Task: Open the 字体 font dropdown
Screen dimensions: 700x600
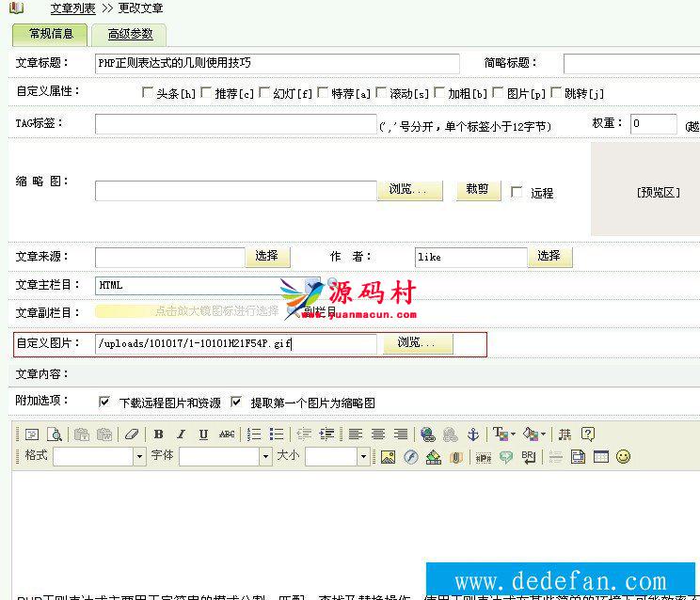Action: [266, 456]
